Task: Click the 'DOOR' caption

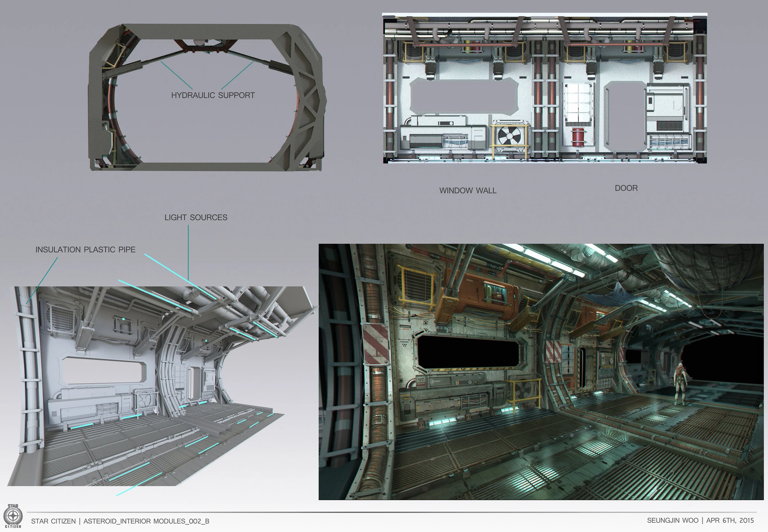Action: 626,188
